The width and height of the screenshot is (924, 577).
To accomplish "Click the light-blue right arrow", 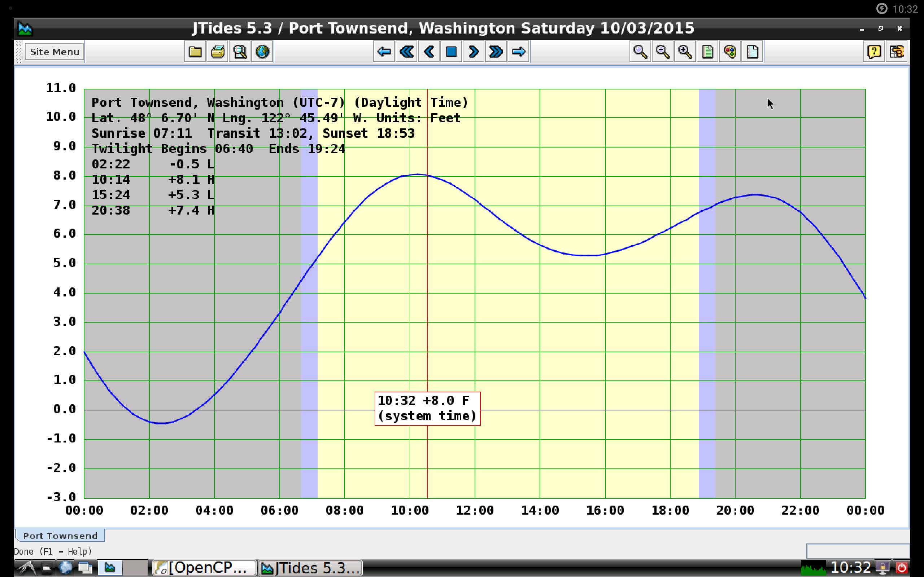I will click(x=519, y=52).
